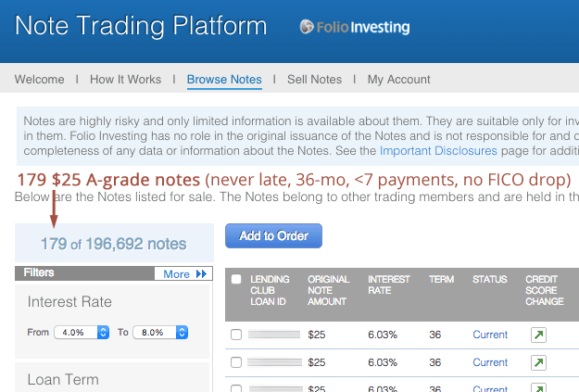Open the Important Disclosures link
This screenshot has width=579, height=392.
coord(438,151)
